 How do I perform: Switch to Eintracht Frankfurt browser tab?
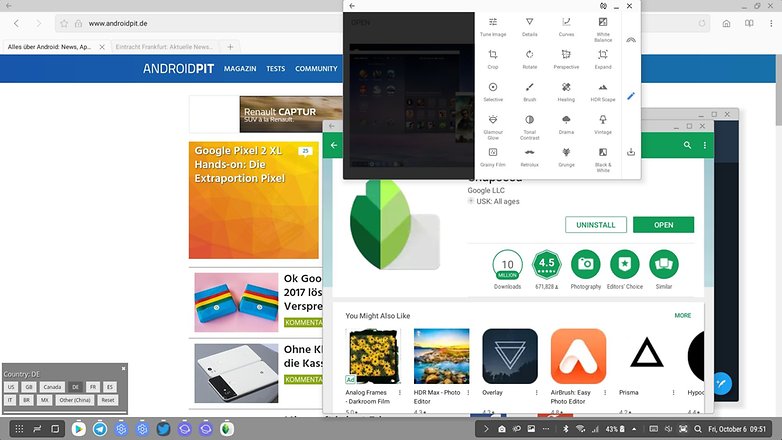point(164,47)
